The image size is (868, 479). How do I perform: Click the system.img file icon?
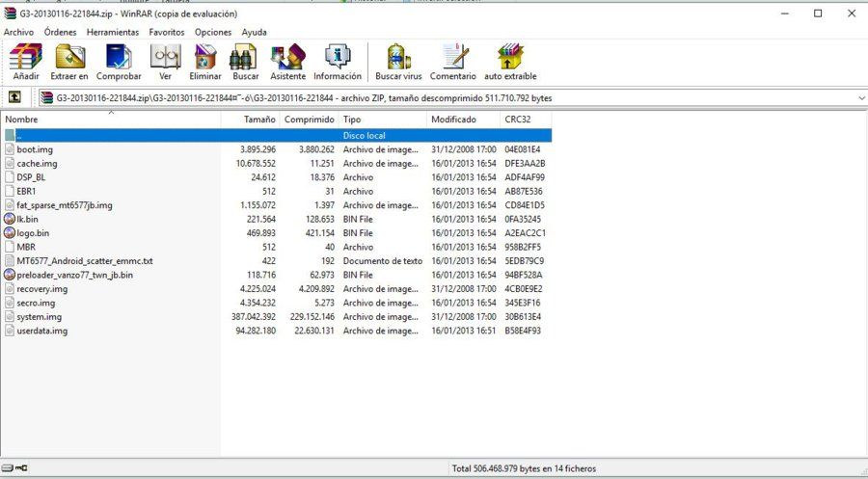click(x=10, y=317)
